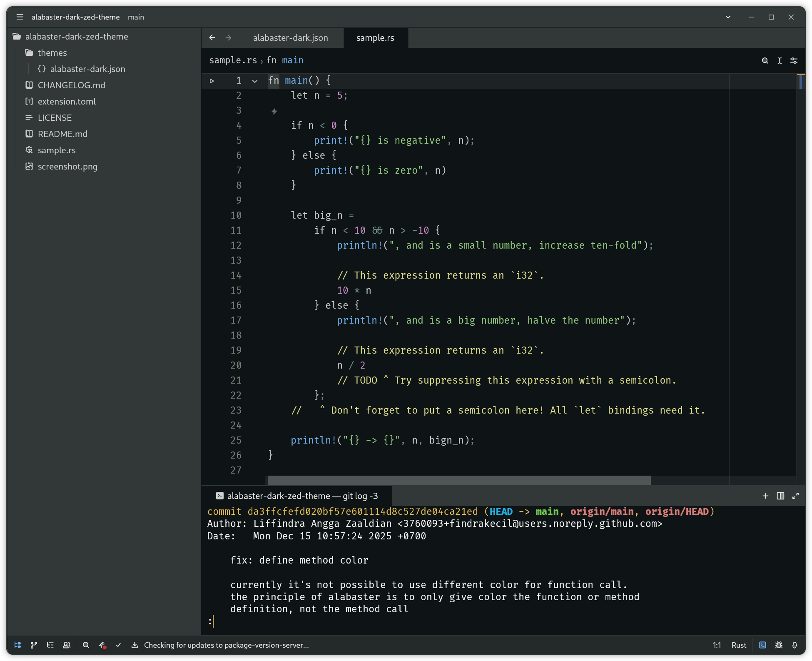Open the collaboration panel icon
This screenshot has height=661, width=812.
coord(67,645)
